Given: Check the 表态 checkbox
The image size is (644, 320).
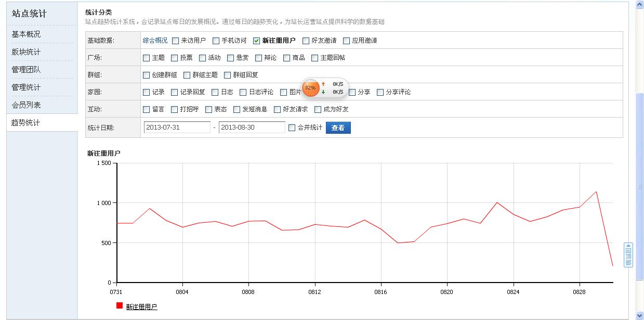Looking at the screenshot, I should coord(209,109).
